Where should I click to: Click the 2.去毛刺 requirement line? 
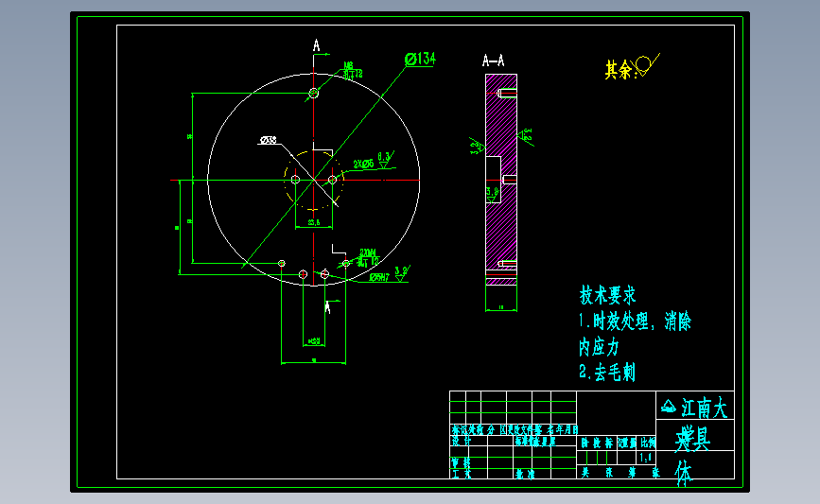coord(607,373)
